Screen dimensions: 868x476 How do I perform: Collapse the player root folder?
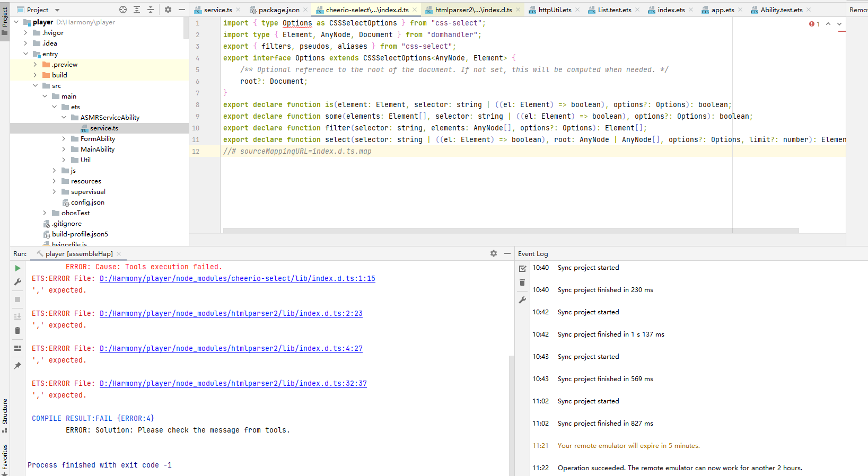click(x=16, y=22)
